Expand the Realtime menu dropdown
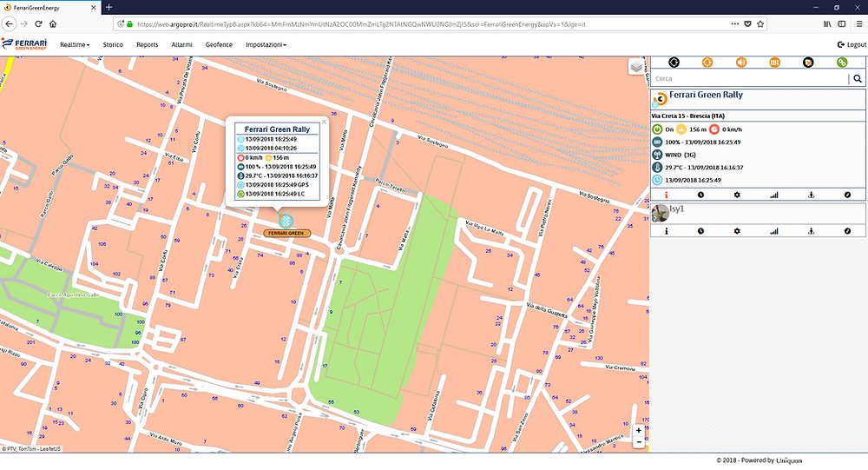868x470 pixels. 75,45
